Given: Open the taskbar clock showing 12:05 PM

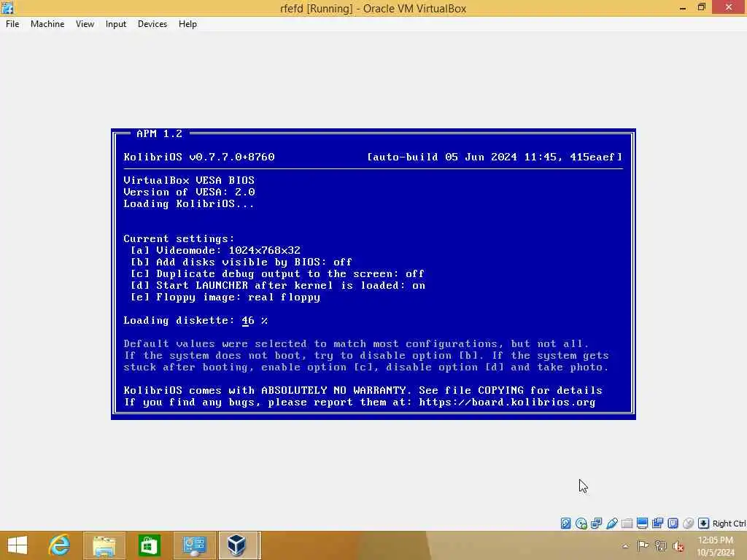Looking at the screenshot, I should 716,546.
